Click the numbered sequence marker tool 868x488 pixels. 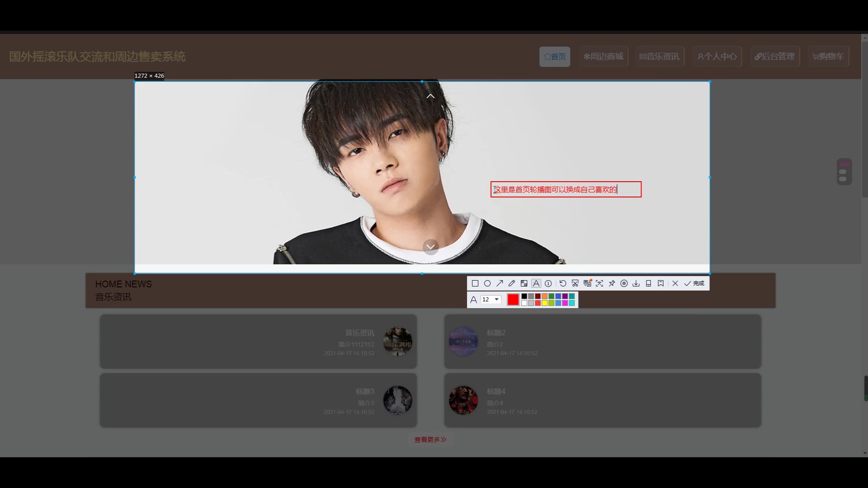[548, 283]
